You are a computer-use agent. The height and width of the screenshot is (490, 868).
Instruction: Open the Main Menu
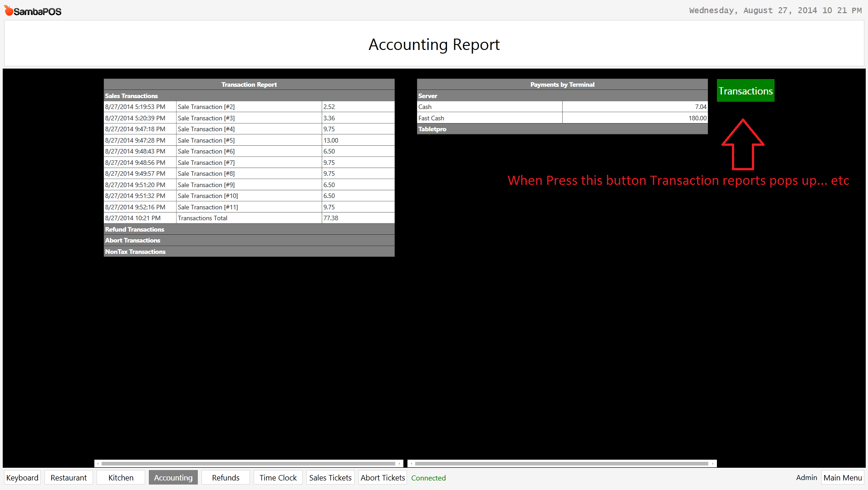tap(842, 477)
